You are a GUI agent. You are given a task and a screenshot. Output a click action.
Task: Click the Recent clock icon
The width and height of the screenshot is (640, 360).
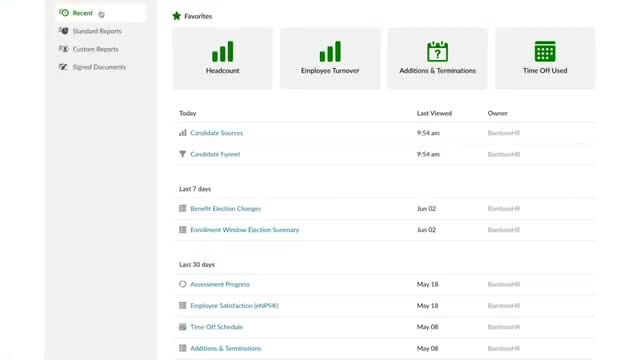click(x=64, y=13)
